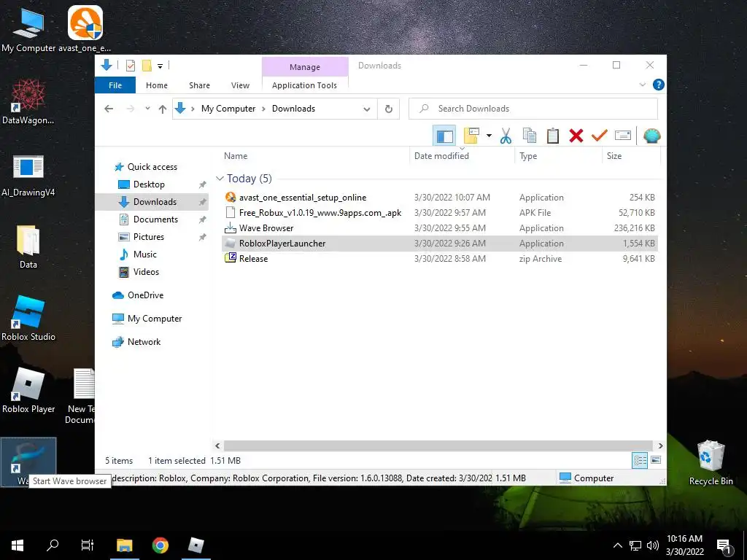
Task: Click the red X Delete icon
Action: [x=576, y=136]
